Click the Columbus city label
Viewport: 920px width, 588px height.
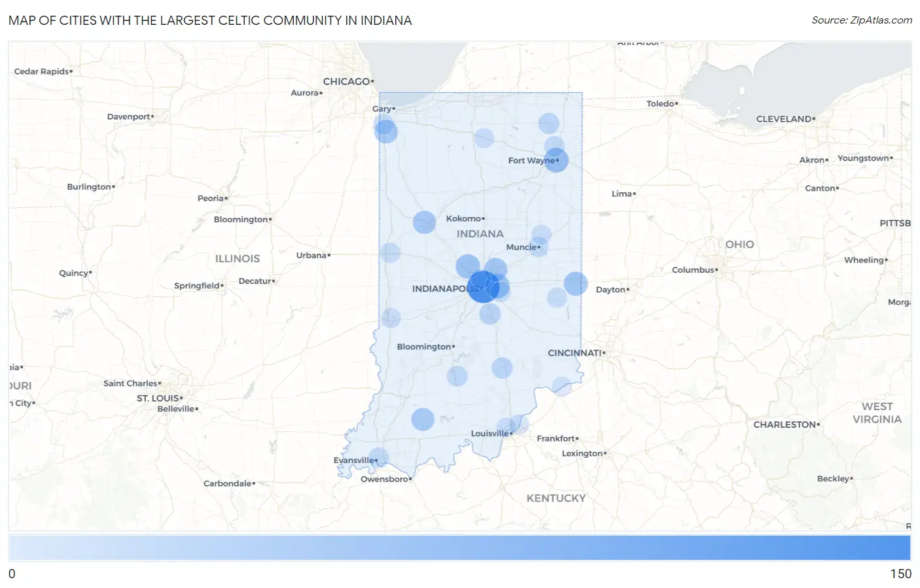[x=693, y=269]
